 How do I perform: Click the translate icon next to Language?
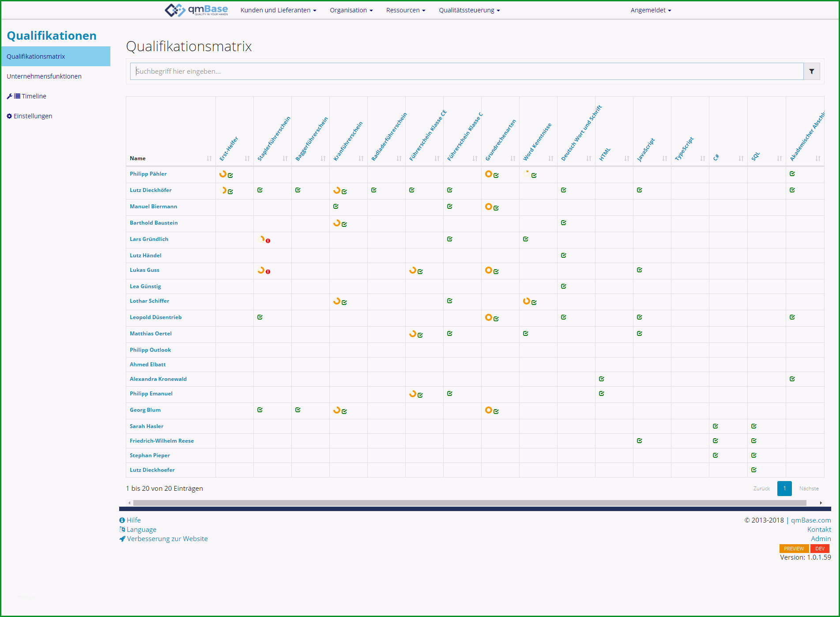click(122, 530)
